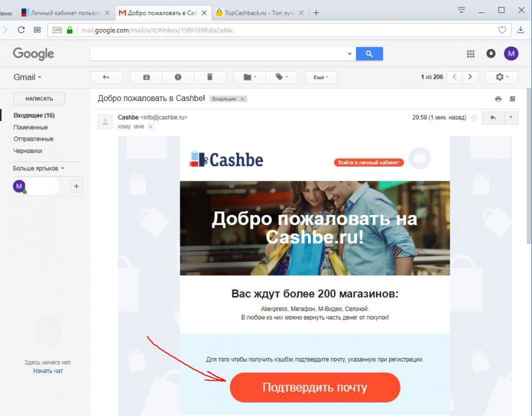Image resolution: width=532 pixels, height=416 pixels.
Task: Report this email as spam
Action: pyautogui.click(x=178, y=77)
